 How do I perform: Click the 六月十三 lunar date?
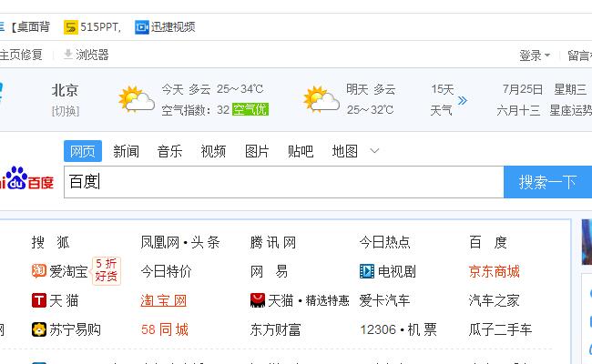coord(518,110)
